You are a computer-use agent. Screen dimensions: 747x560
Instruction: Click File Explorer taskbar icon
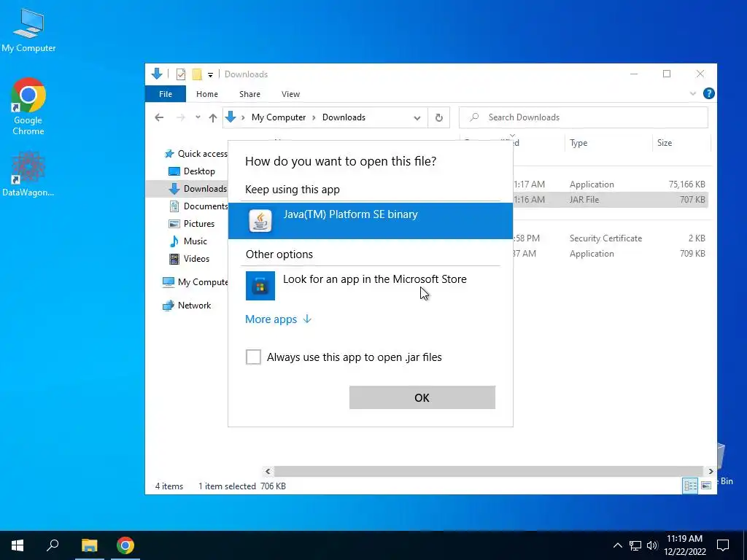tap(89, 545)
